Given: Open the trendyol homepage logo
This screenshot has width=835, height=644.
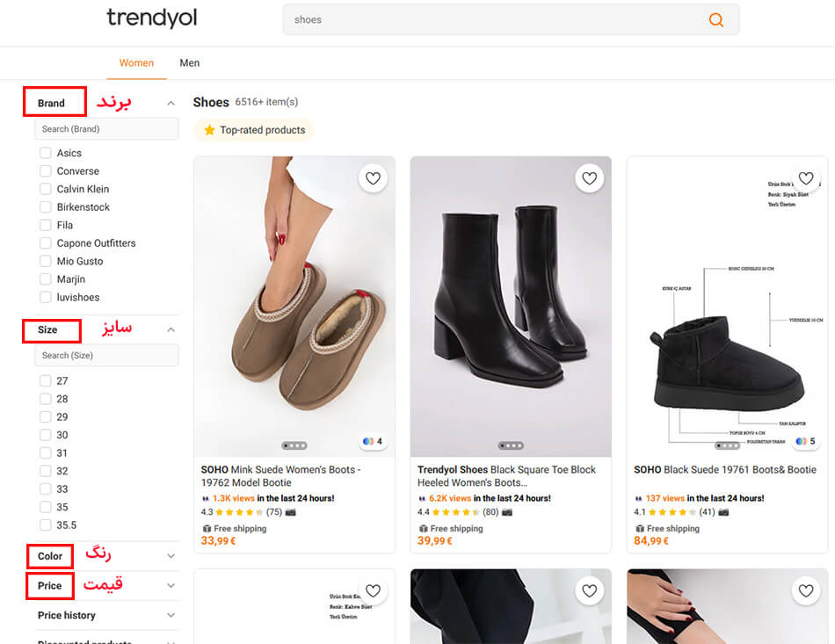Looking at the screenshot, I should click(152, 18).
